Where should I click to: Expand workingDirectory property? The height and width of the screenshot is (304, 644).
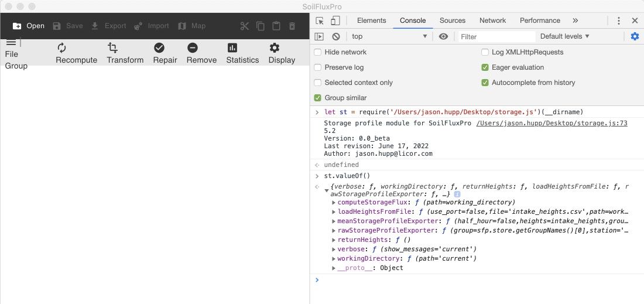tap(334, 259)
